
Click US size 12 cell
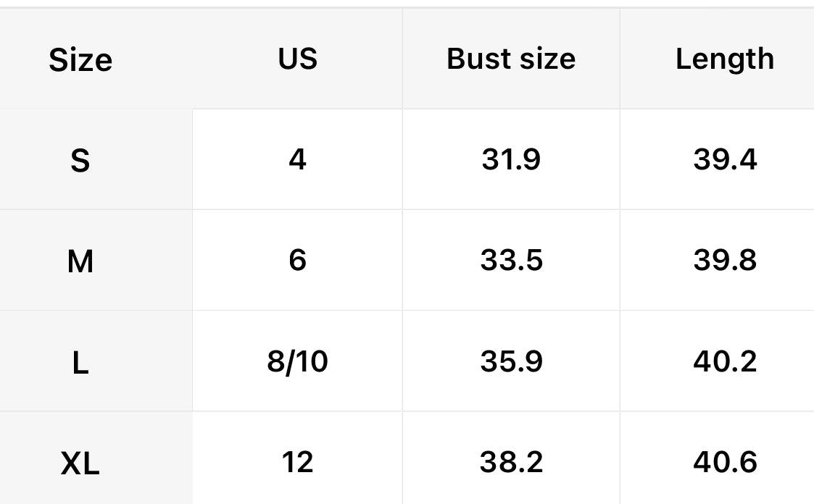click(297, 461)
